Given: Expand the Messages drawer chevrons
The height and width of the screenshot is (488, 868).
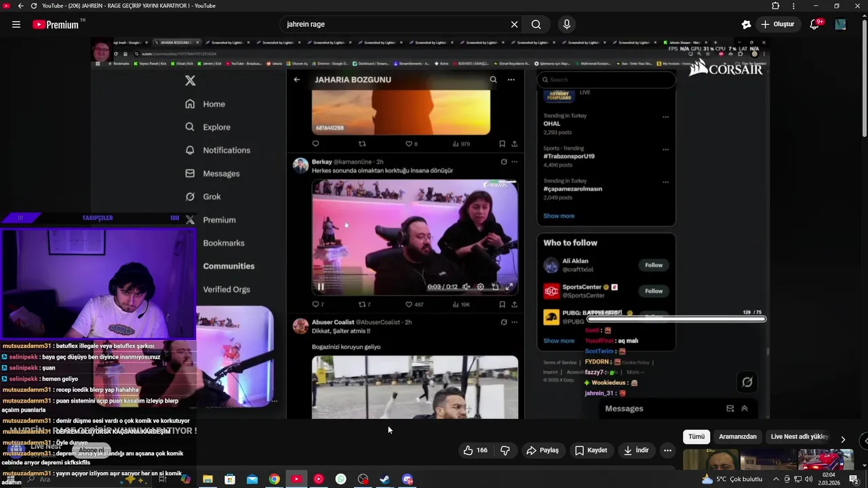Looking at the screenshot, I should 744,409.
